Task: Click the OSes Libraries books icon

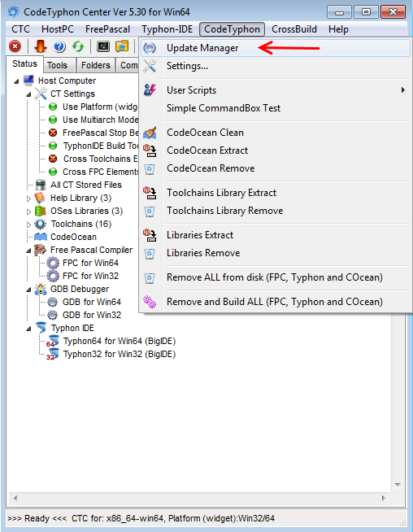Action: (41, 211)
